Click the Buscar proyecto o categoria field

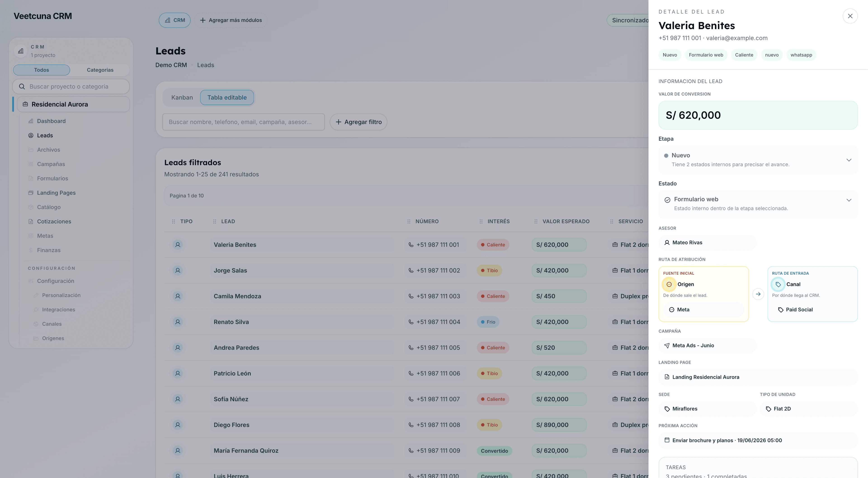coord(71,87)
